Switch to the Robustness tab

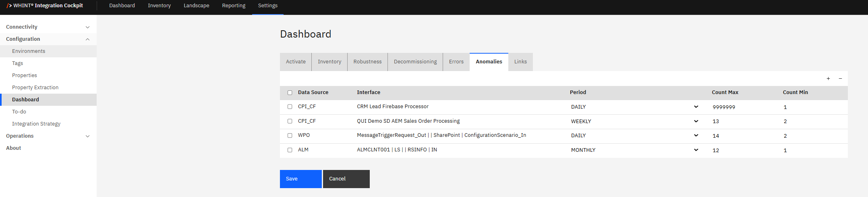point(367,62)
